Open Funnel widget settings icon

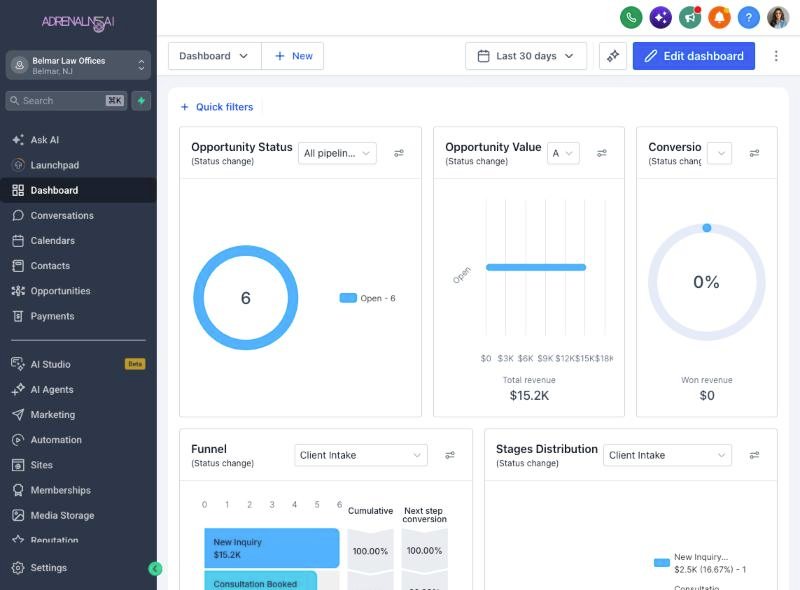(449, 455)
